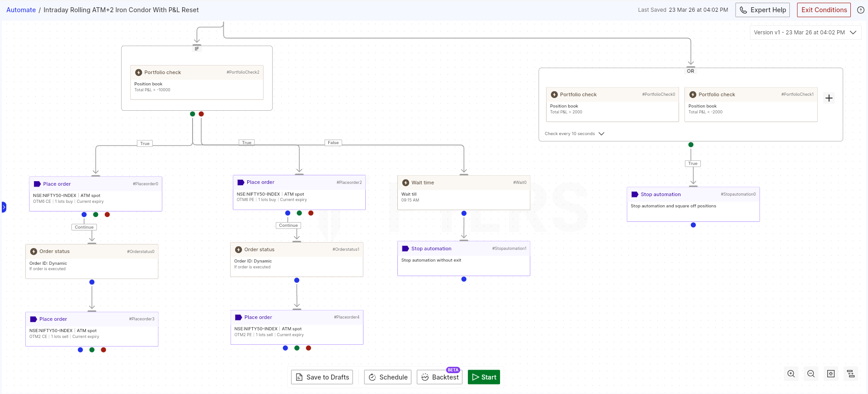Screen dimensions: 868x394
Task: Select the Continue label under Placeorder0
Action: (84, 227)
